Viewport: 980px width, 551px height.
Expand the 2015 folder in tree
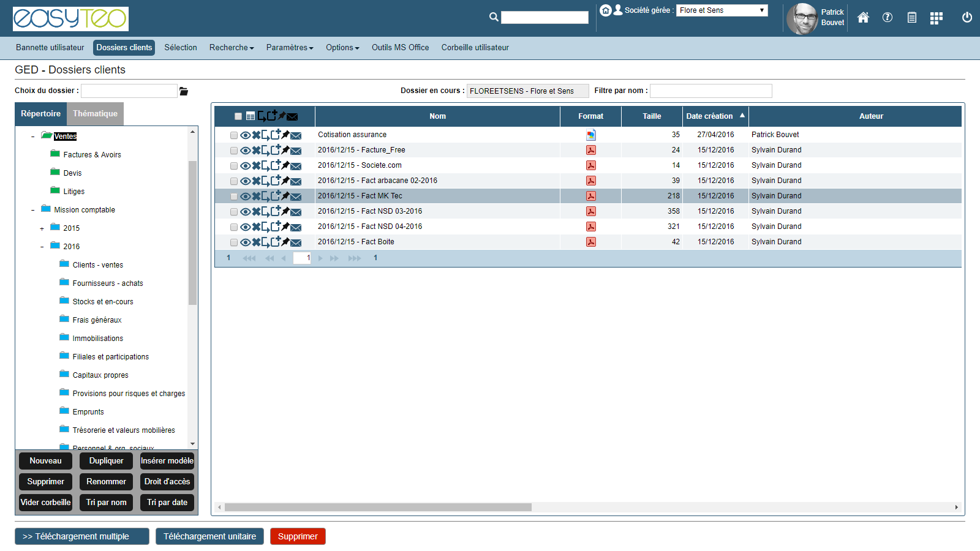[x=42, y=229]
